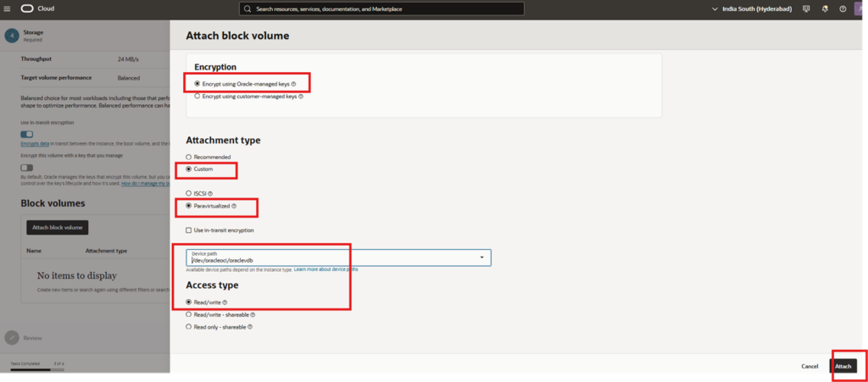Expand the Device path dropdown
Image resolution: width=868 pixels, height=382 pixels.
(x=481, y=257)
